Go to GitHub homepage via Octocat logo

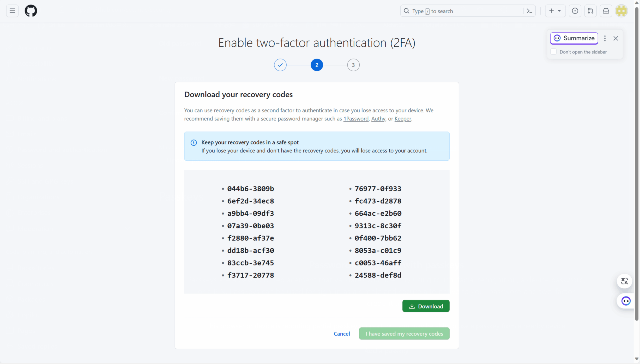coord(31,11)
